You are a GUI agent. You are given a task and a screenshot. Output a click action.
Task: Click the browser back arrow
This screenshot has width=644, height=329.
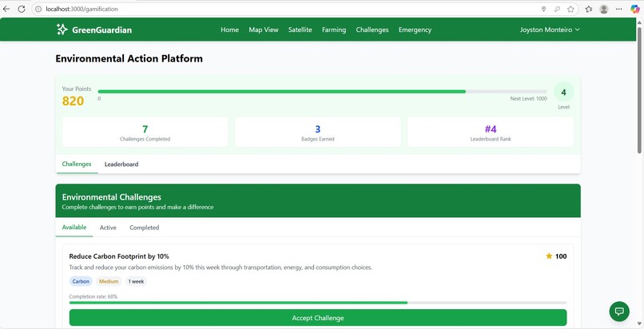6,9
